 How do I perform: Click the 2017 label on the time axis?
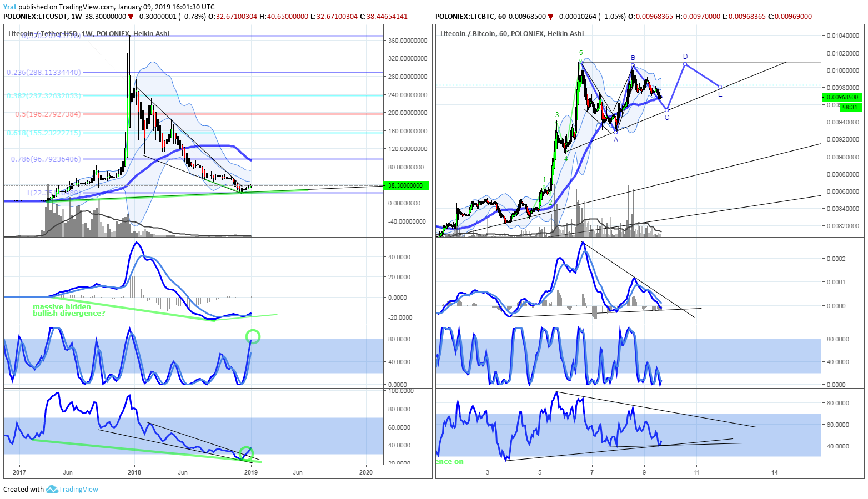pyautogui.click(x=19, y=472)
